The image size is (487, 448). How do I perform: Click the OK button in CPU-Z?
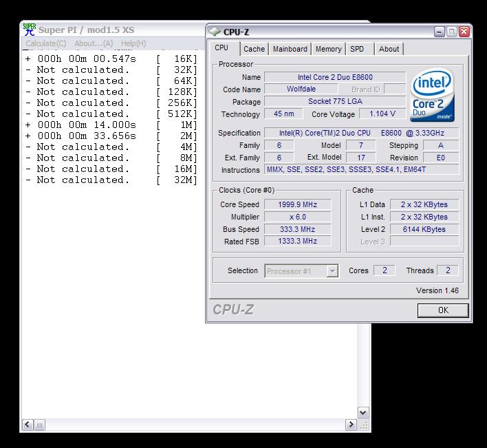tap(443, 310)
